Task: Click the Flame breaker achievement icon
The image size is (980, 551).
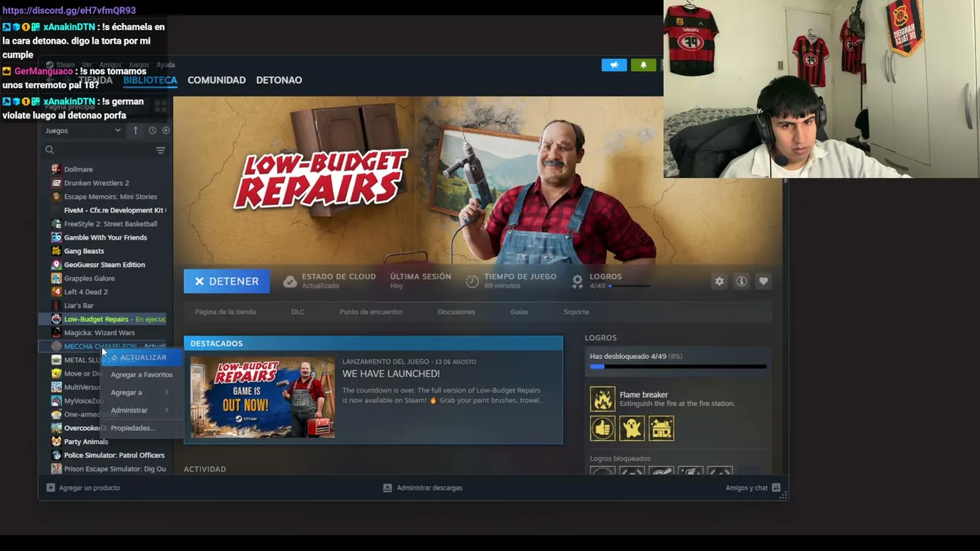Action: click(603, 399)
